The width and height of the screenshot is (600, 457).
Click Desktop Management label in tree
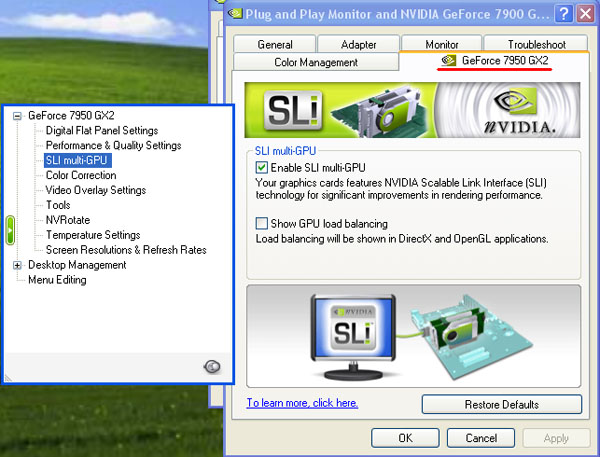(77, 265)
